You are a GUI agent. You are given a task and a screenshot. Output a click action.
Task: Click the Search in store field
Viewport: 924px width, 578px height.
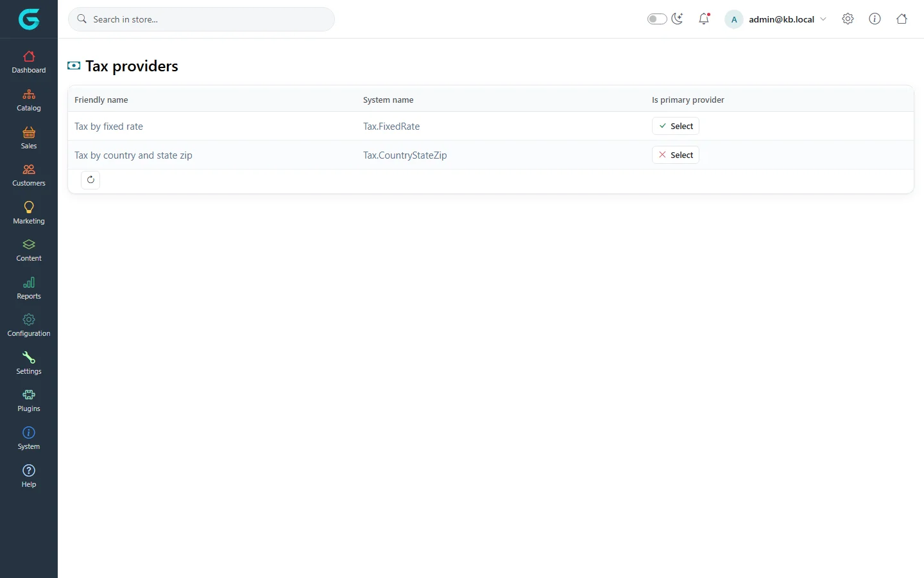pyautogui.click(x=201, y=19)
